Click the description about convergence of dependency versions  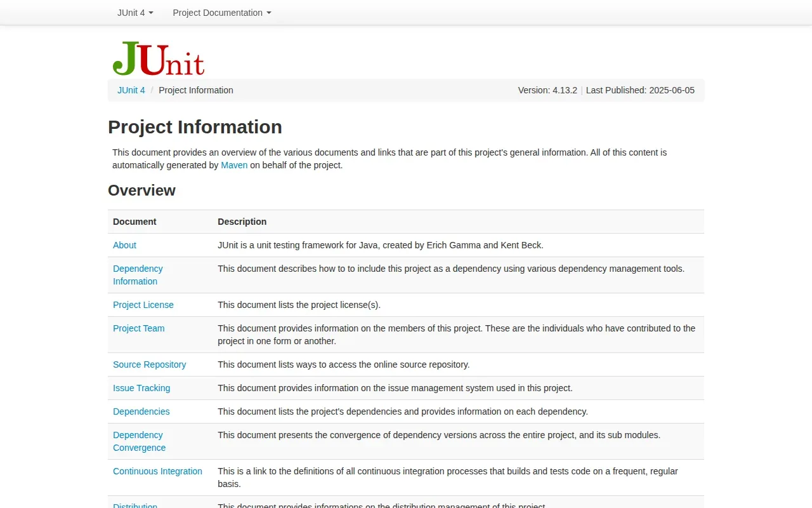[439, 435]
